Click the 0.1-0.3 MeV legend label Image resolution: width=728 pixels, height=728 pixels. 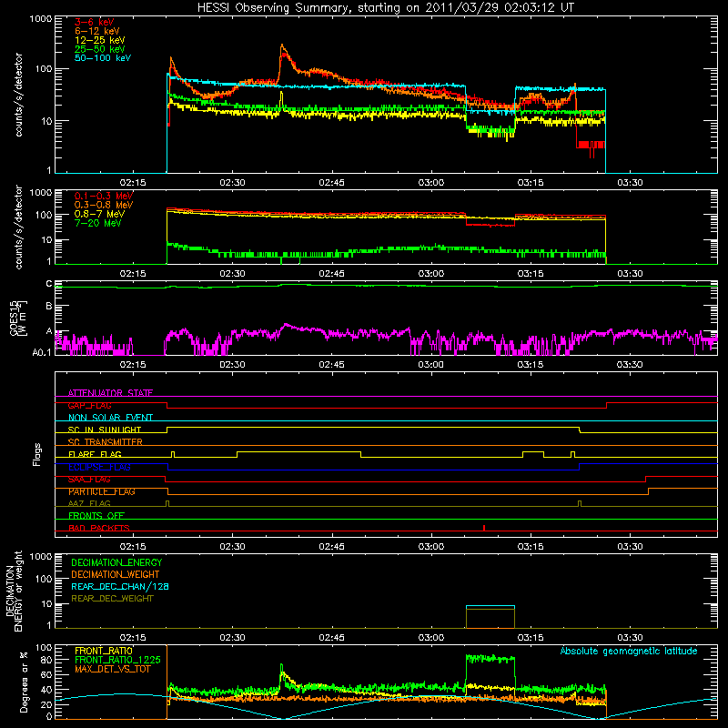pos(104,196)
